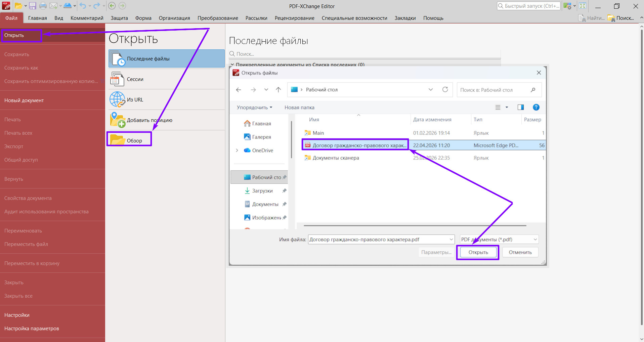Viewport: 644px width, 342px height.
Task: Click the UI customization icon with gear
Action: [567, 6]
